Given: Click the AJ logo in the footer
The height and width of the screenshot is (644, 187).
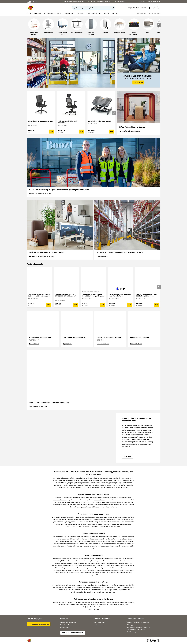Looking at the screenshot, I should [x=29, y=640].
